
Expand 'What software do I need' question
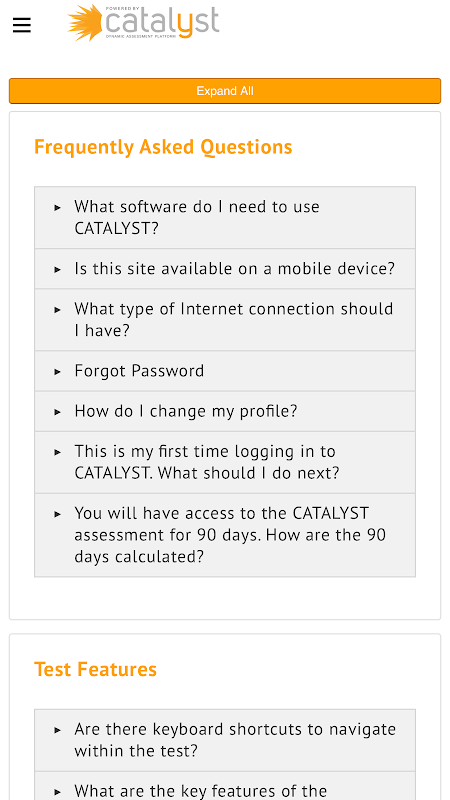pos(225,218)
